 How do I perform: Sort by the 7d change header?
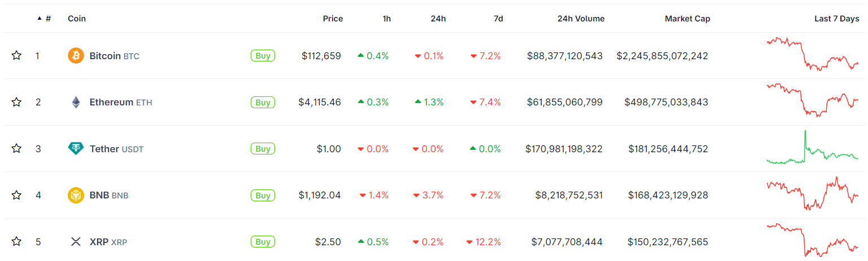[498, 19]
